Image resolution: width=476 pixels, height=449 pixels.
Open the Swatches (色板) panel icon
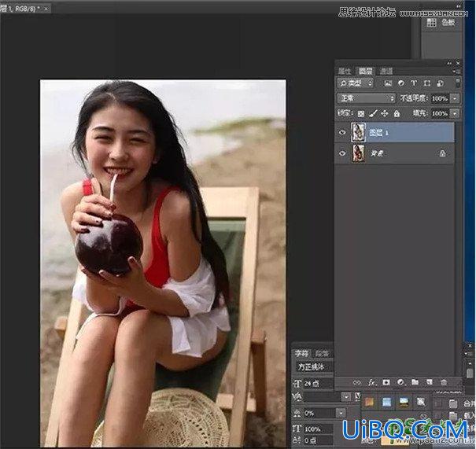431,23
